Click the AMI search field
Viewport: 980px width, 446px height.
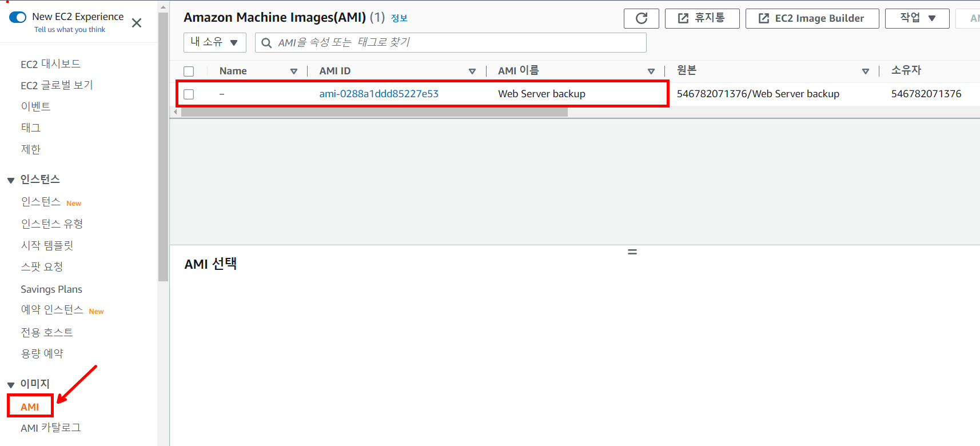(x=451, y=42)
